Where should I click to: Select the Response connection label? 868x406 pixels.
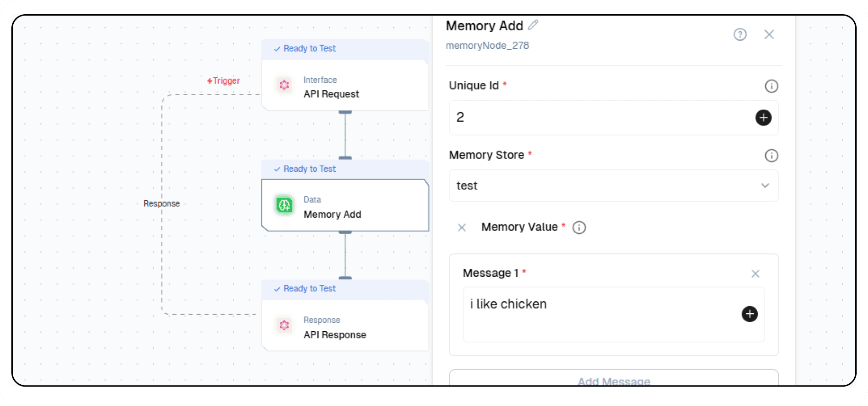point(161,203)
